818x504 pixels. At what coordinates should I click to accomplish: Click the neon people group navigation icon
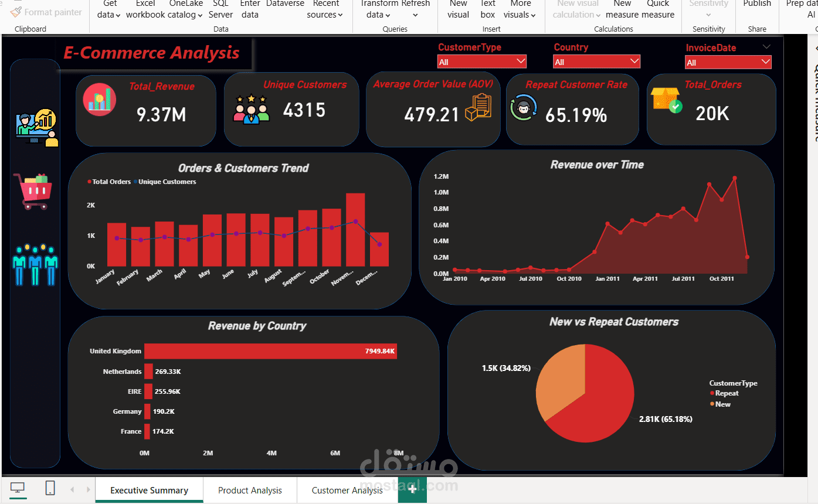[x=35, y=265]
